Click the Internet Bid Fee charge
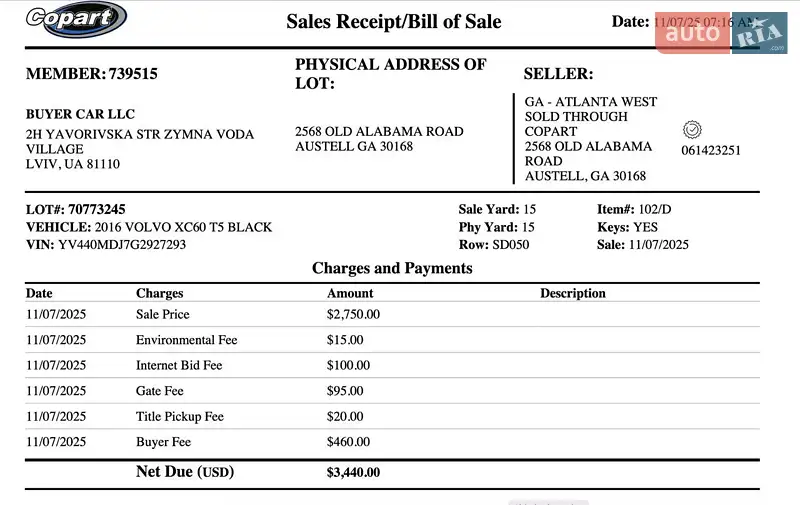This screenshot has height=505, width=800. point(179,365)
